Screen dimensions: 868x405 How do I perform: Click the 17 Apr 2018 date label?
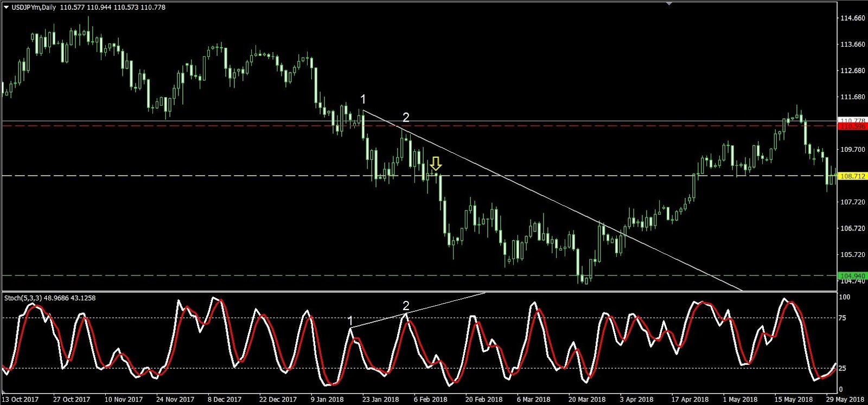pyautogui.click(x=690, y=400)
